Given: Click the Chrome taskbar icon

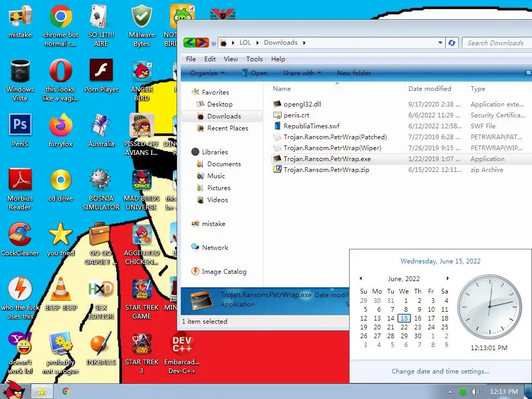Looking at the screenshot, I should 66,391.
